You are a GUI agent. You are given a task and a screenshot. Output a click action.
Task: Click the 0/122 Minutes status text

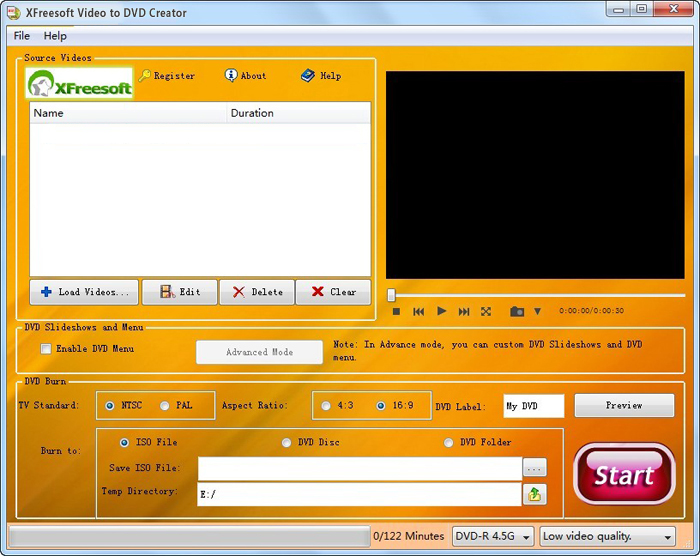point(408,536)
